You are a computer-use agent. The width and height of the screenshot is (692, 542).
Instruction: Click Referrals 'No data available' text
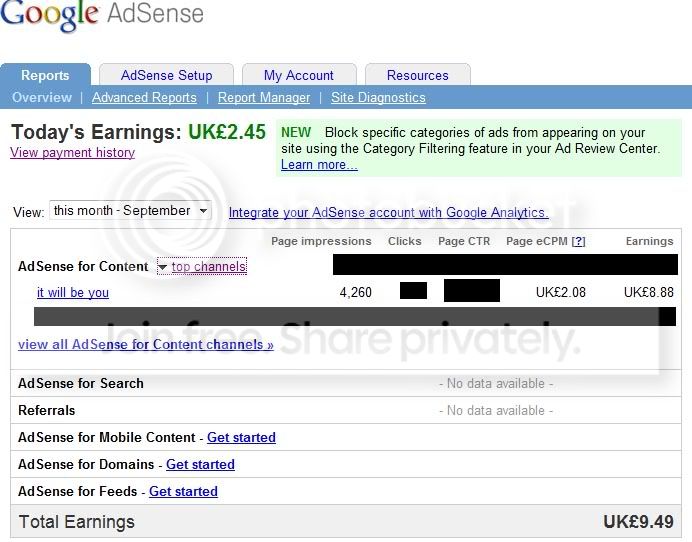point(496,410)
